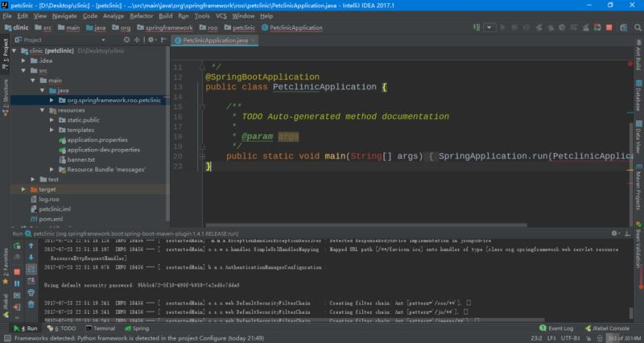Open the Navigate menu

pos(64,15)
